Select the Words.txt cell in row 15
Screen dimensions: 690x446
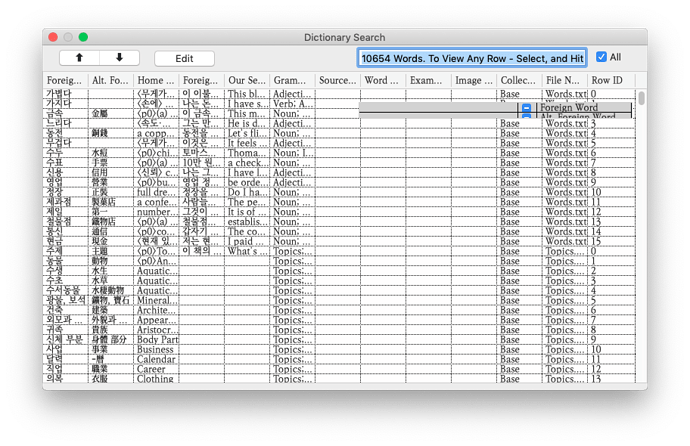point(565,241)
